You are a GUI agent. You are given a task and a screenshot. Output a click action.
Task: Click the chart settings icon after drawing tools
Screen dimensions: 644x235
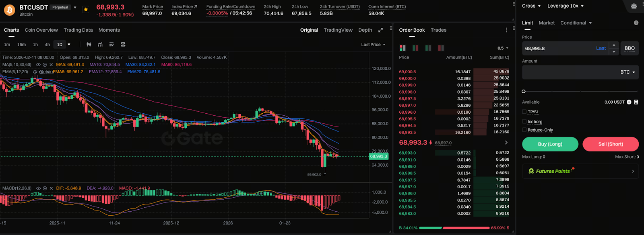point(123,45)
